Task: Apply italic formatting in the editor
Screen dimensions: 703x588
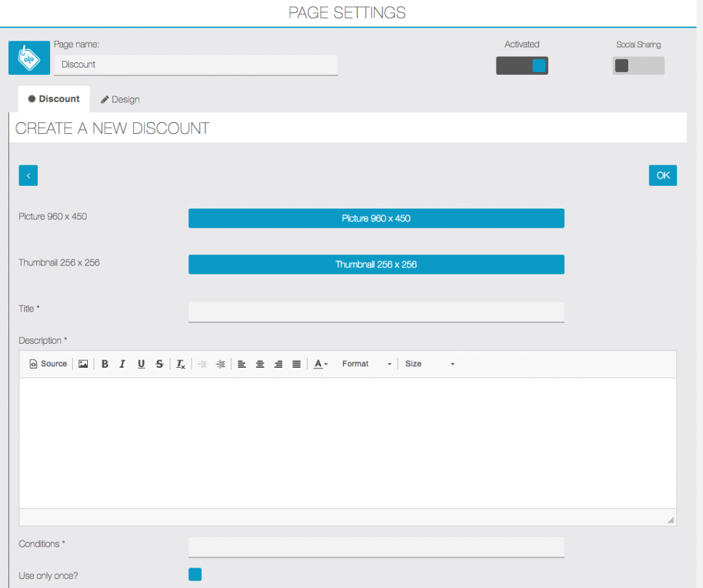Action: coord(122,364)
